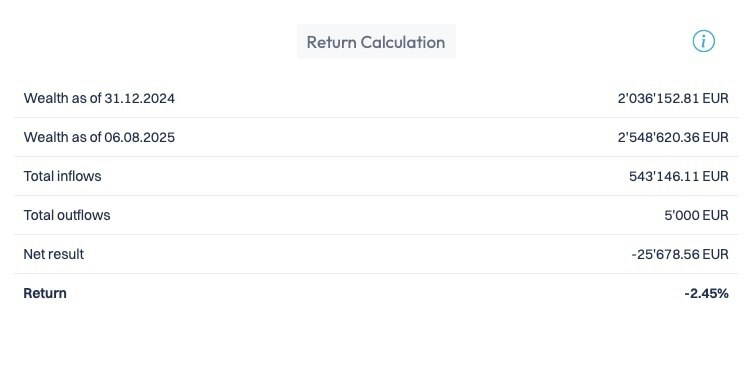Click the Net result row label
Viewport: 753px width, 373px height.
point(54,254)
